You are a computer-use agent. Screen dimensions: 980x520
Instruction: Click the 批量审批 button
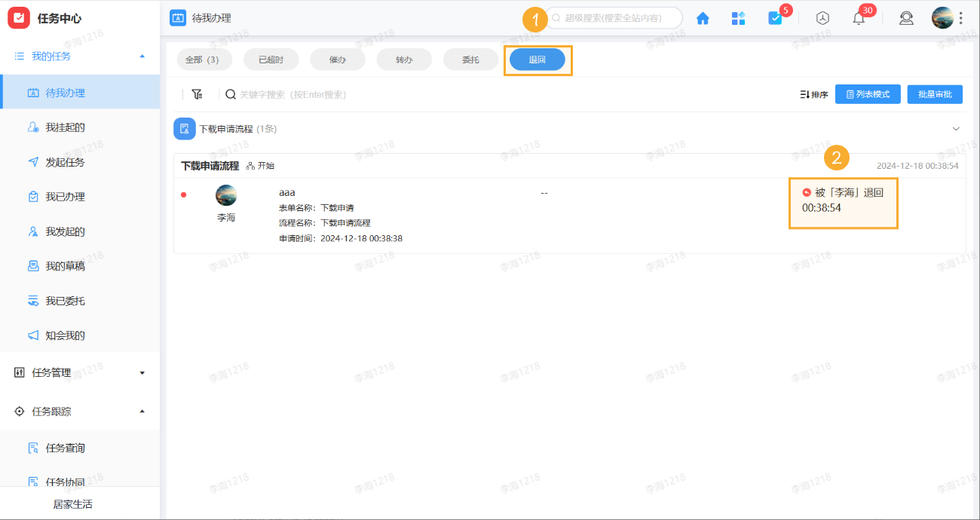pyautogui.click(x=935, y=93)
